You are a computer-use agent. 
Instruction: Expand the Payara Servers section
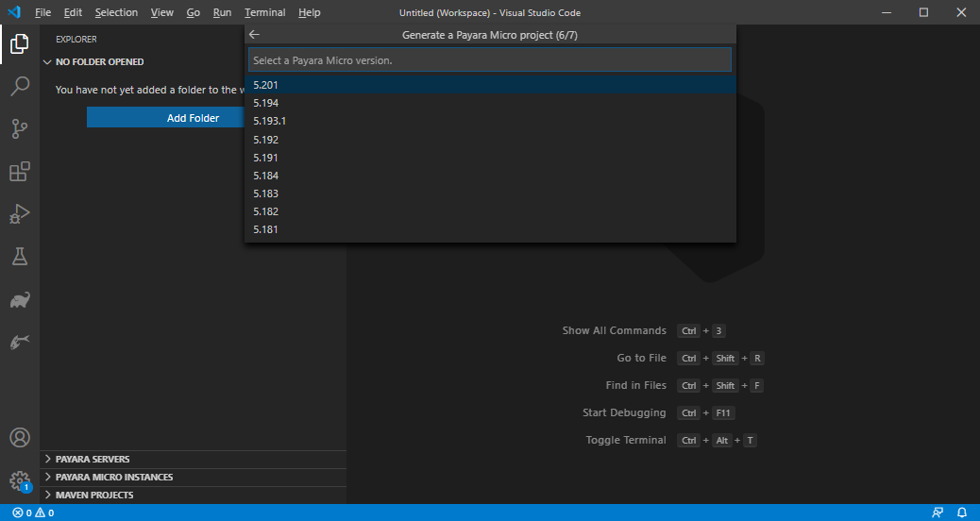tap(93, 459)
